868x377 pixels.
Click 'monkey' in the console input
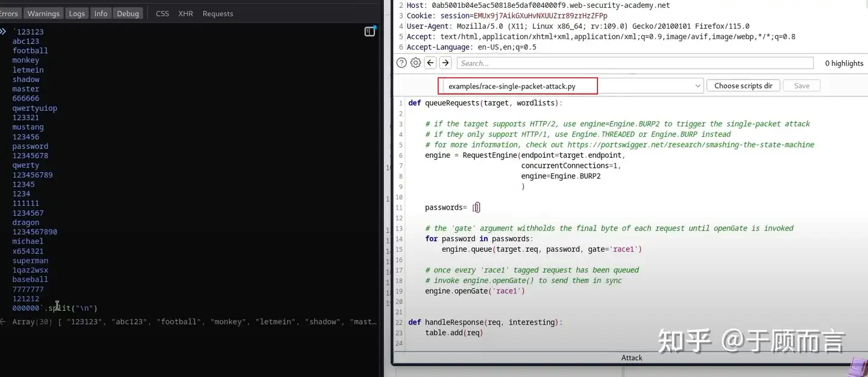coord(26,60)
